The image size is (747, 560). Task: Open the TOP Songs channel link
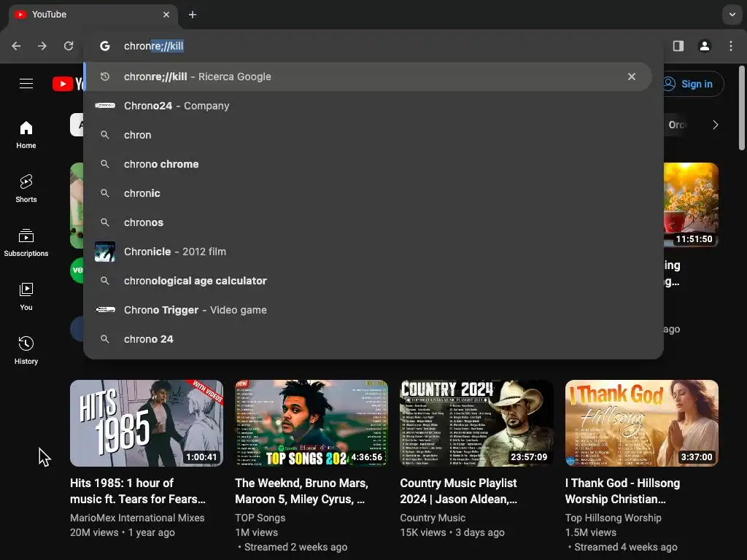(260, 518)
